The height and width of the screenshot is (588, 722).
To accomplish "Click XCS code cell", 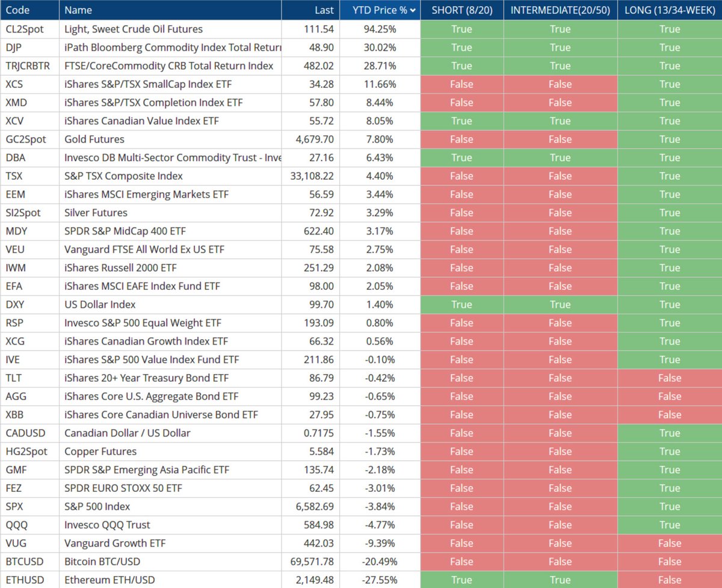I will coord(29,84).
